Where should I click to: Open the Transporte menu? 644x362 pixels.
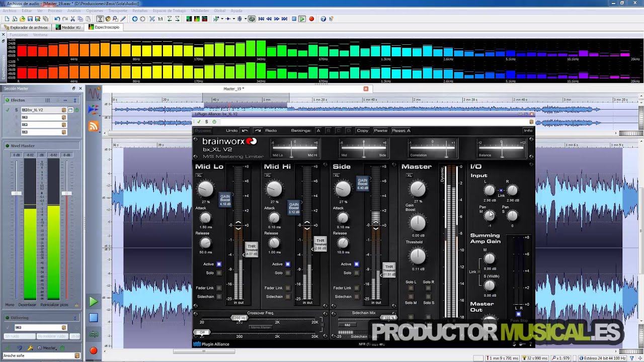pos(118,11)
